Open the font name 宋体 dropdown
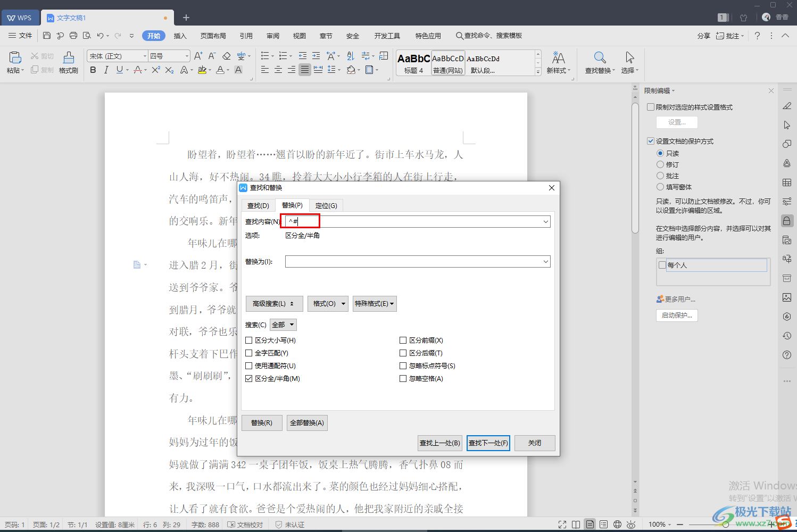This screenshot has width=797, height=532. click(x=145, y=56)
